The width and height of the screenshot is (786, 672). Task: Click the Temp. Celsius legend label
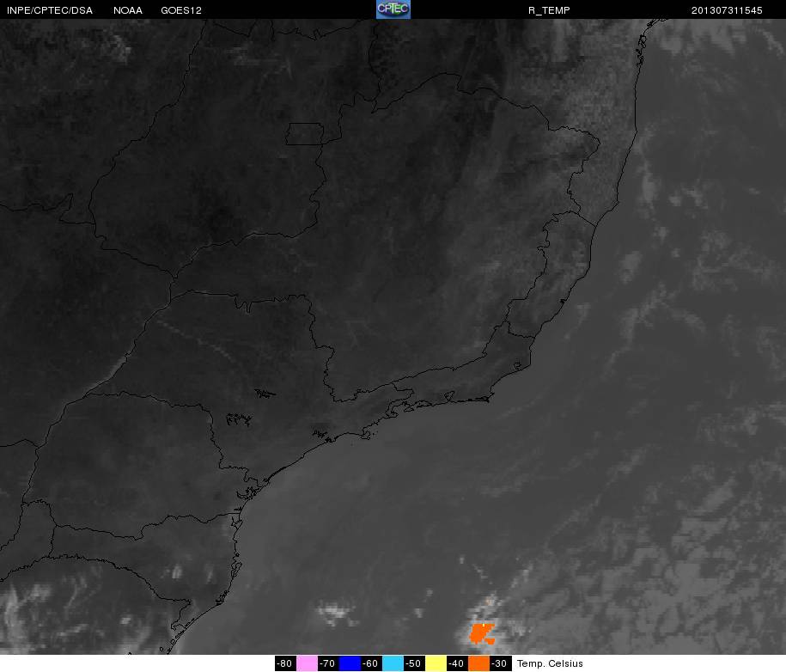pos(550,663)
